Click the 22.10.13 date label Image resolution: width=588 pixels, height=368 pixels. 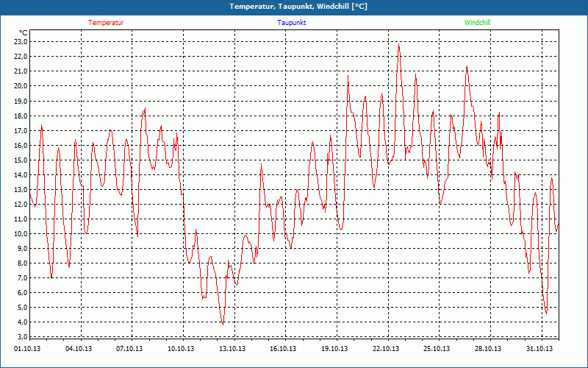385,349
